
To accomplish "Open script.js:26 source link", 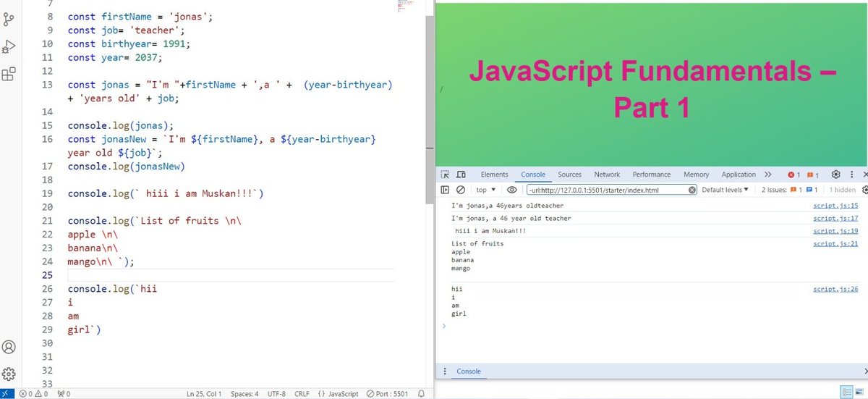I will [835, 289].
